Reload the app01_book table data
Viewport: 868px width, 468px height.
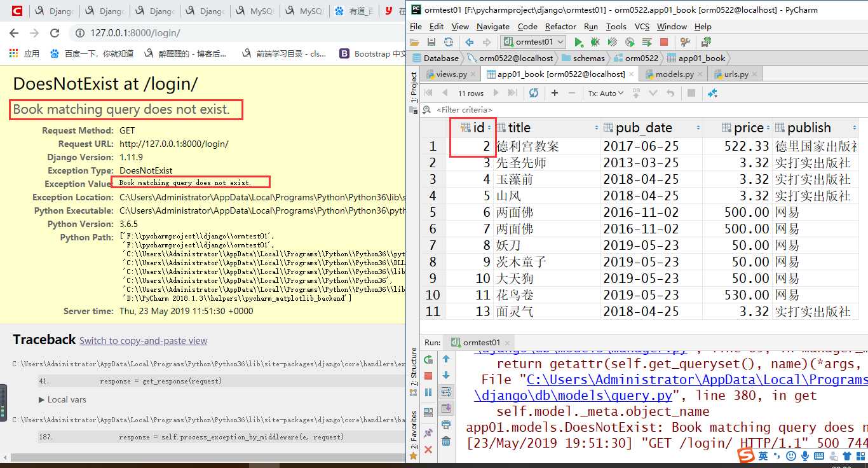[x=534, y=93]
